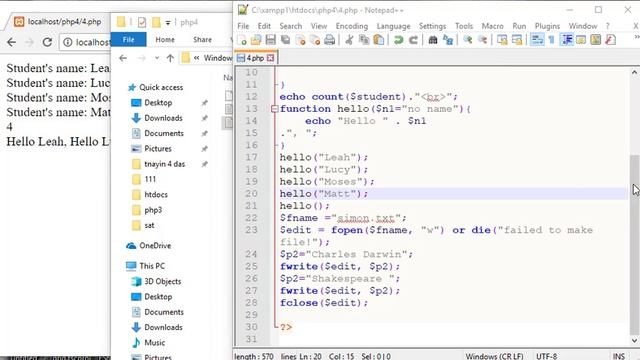Click the Function List toolbar icon
This screenshot has height=360, width=640.
click(x=611, y=40)
